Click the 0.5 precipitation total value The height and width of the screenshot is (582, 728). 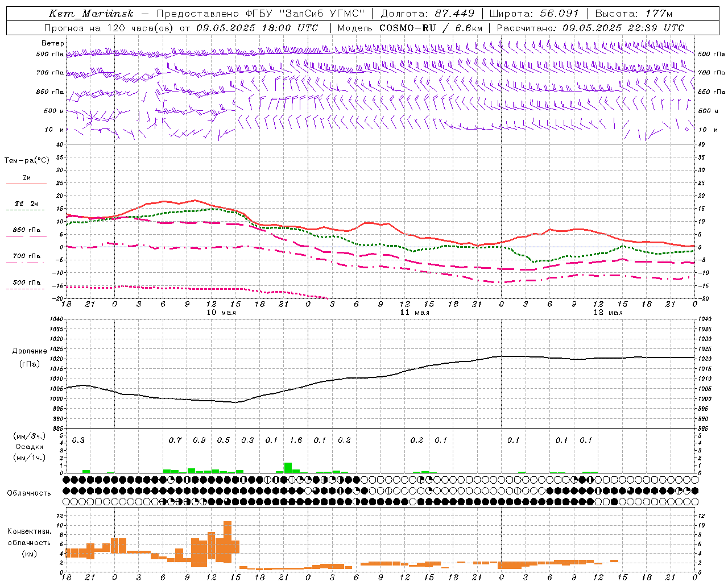[x=224, y=440]
